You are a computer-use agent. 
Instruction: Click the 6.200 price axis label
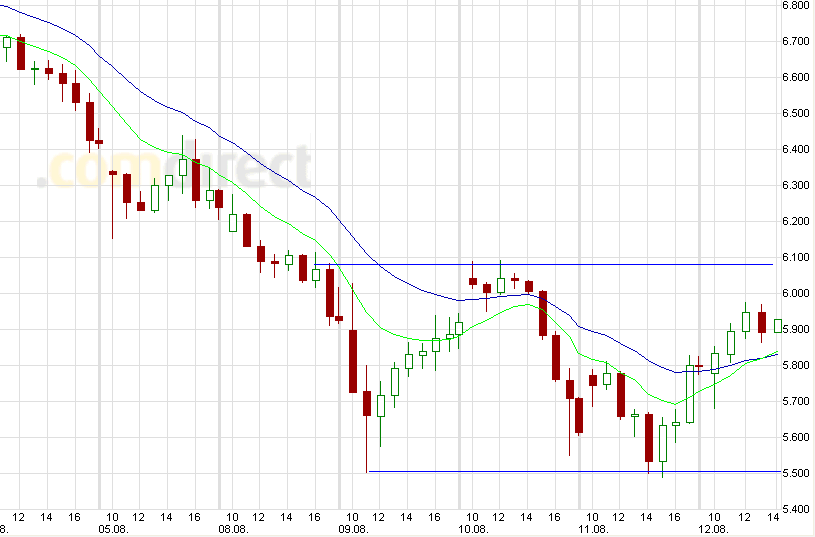pos(796,221)
